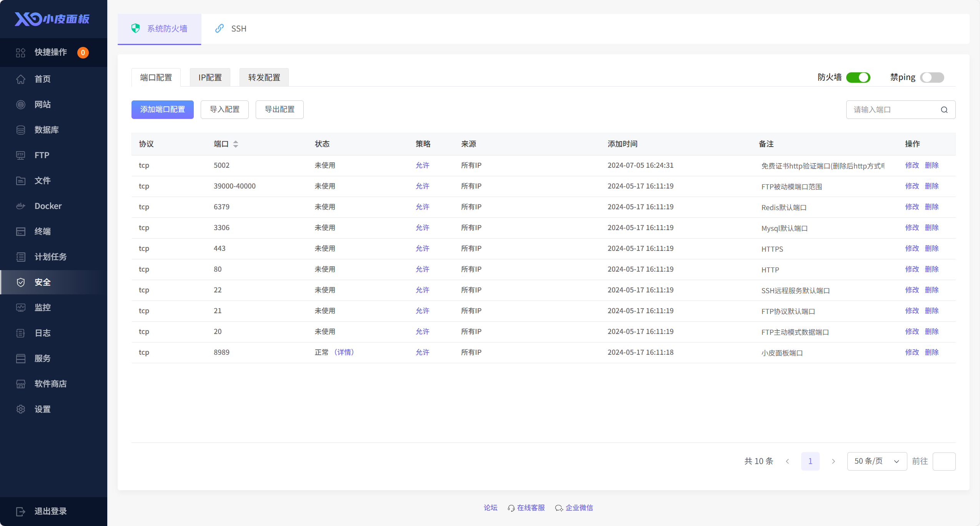Go to next page arrow
980x526 pixels.
[x=833, y=461]
